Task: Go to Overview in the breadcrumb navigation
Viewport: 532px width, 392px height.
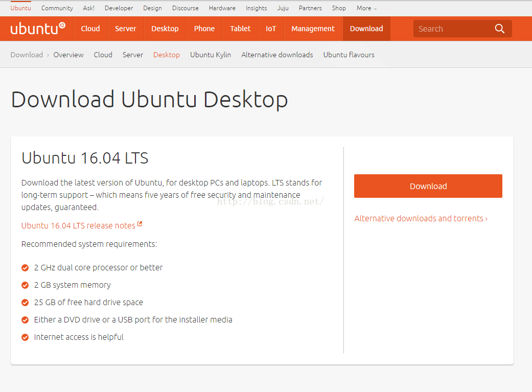Action: [x=68, y=55]
